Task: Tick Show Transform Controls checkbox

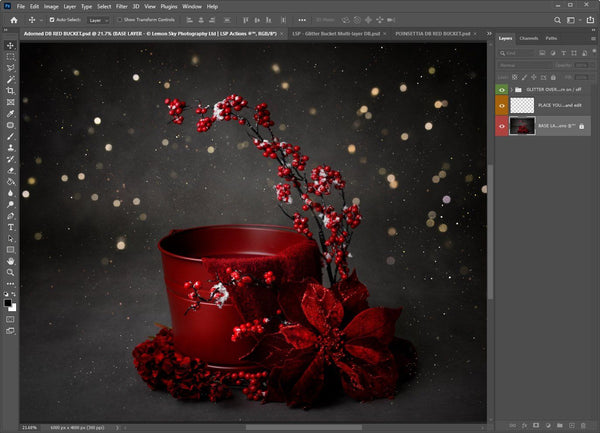Action: click(x=121, y=19)
